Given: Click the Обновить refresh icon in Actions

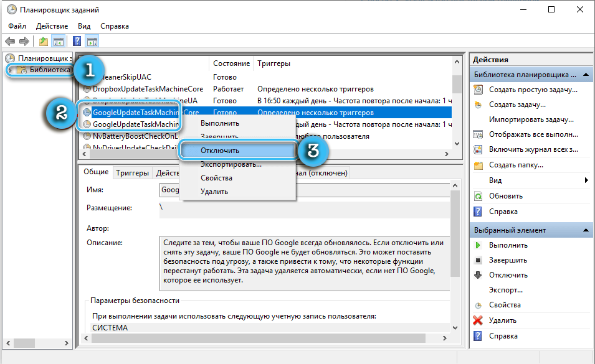Looking at the screenshot, I should (478, 196).
